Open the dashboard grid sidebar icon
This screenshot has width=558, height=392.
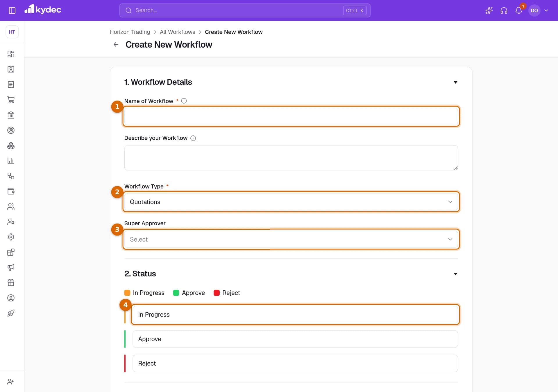coord(11,54)
